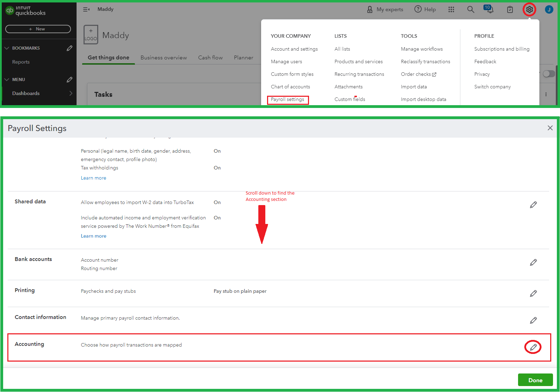Expand Dashboards in the sidebar
Screen dimensions: 560x392
(x=71, y=93)
